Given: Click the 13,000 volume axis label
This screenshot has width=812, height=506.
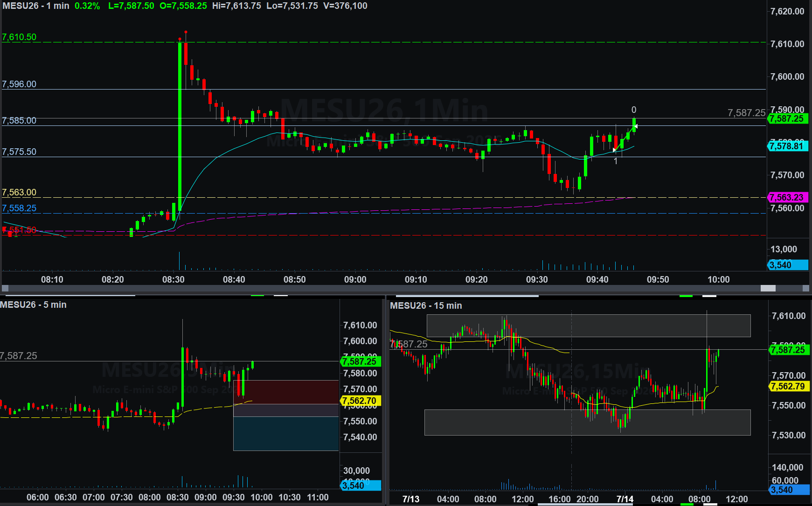Looking at the screenshot, I should click(784, 250).
